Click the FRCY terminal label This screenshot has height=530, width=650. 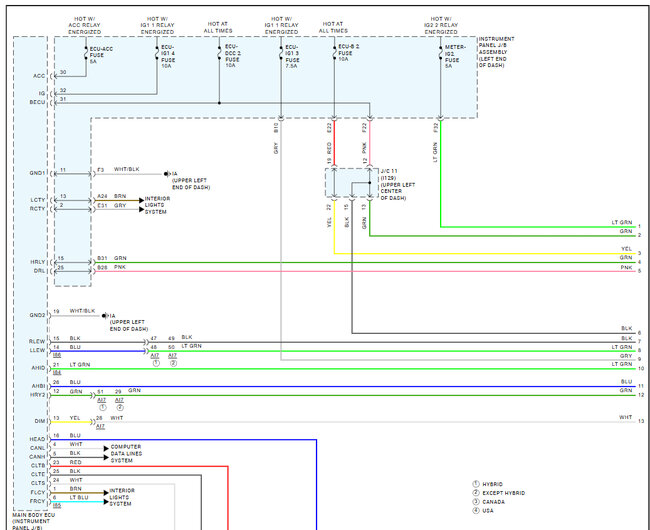38,501
